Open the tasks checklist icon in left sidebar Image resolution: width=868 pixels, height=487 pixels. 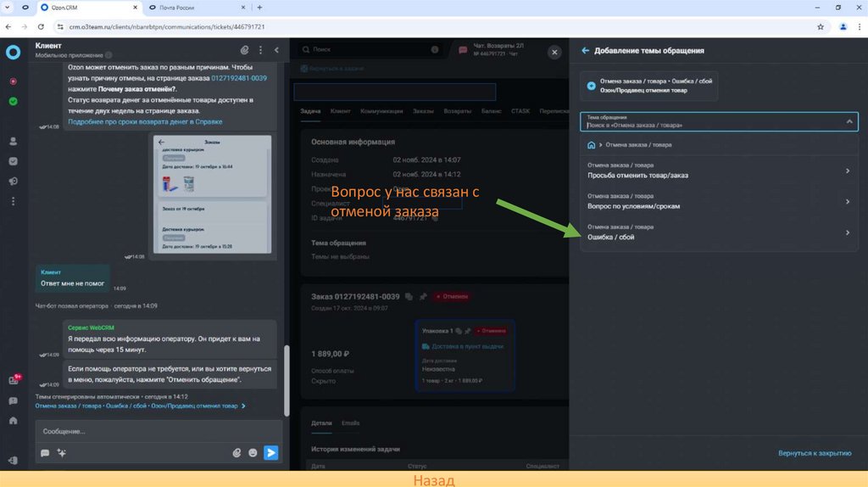[13, 161]
